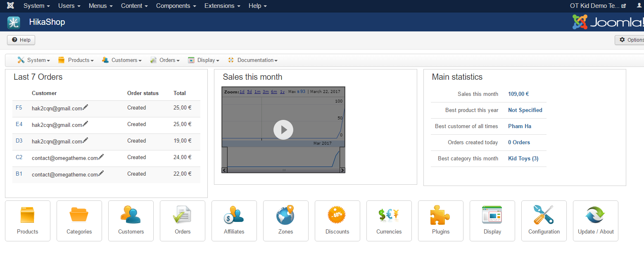
Task: Expand the Components menu
Action: click(176, 6)
